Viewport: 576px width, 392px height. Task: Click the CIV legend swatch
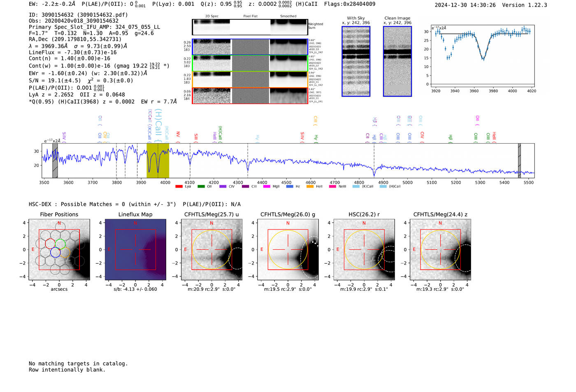point(223,186)
